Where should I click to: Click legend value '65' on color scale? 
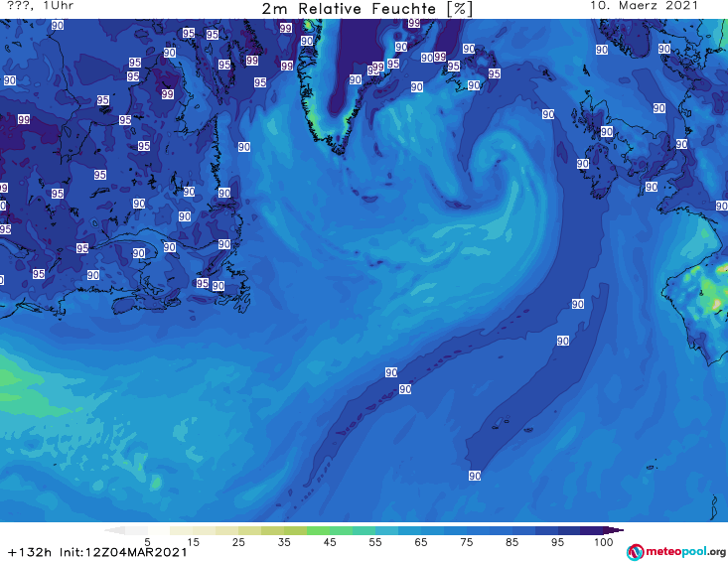421,542
